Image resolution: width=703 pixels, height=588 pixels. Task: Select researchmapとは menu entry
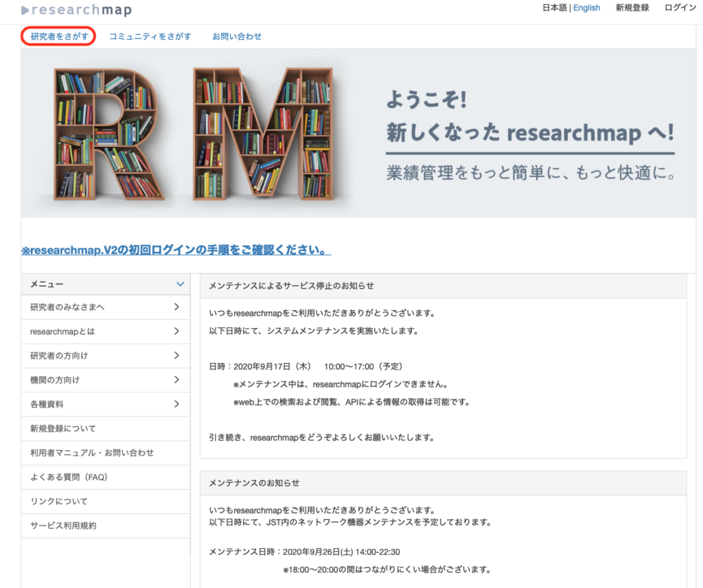105,331
